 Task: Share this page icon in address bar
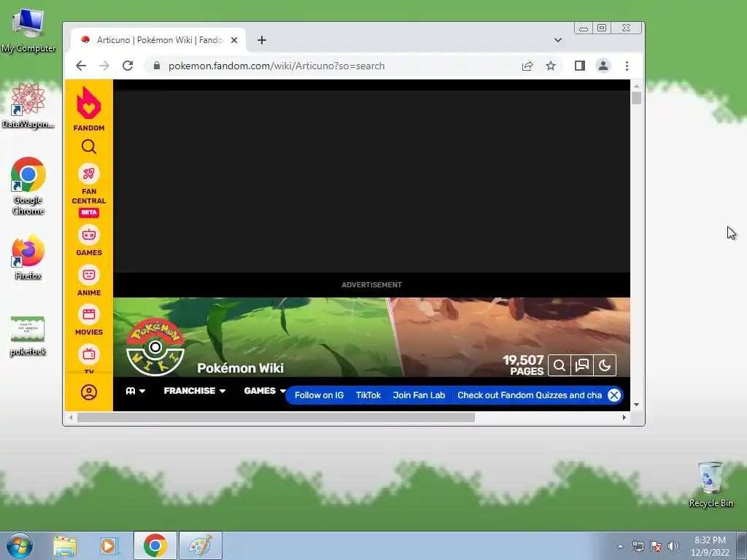point(527,66)
